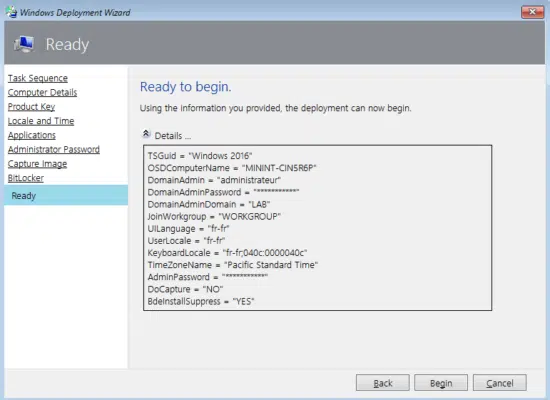Click the deployment can now begin sentence
Image resolution: width=550 pixels, height=400 pixels.
(x=275, y=108)
